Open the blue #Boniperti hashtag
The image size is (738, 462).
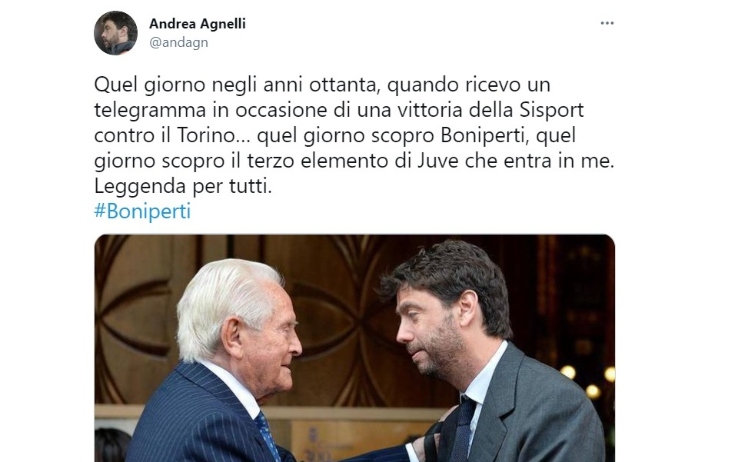[x=142, y=211]
